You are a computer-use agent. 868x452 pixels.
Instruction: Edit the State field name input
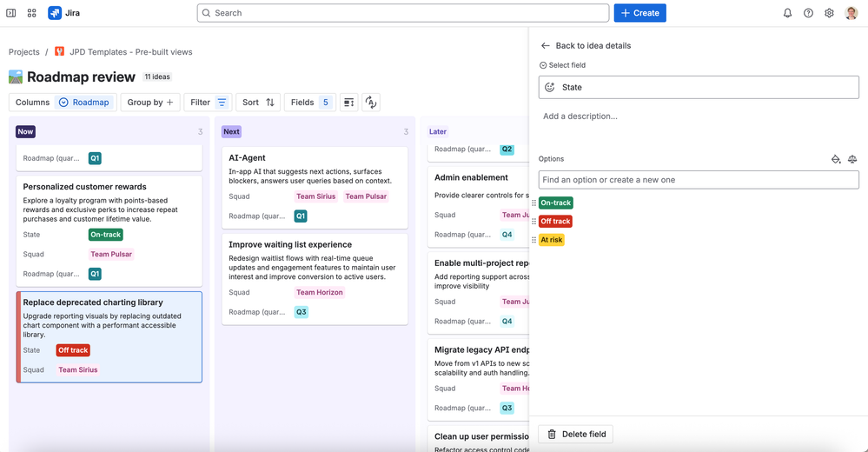point(699,87)
